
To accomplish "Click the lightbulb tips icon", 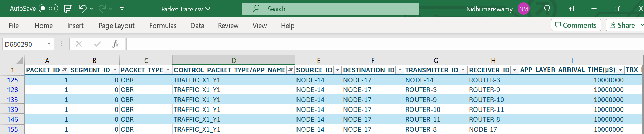I will (547, 9).
